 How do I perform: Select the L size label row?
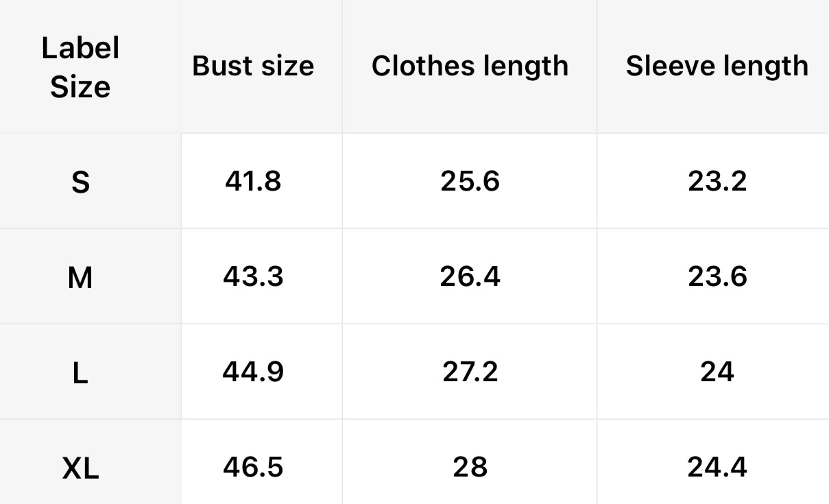80,373
